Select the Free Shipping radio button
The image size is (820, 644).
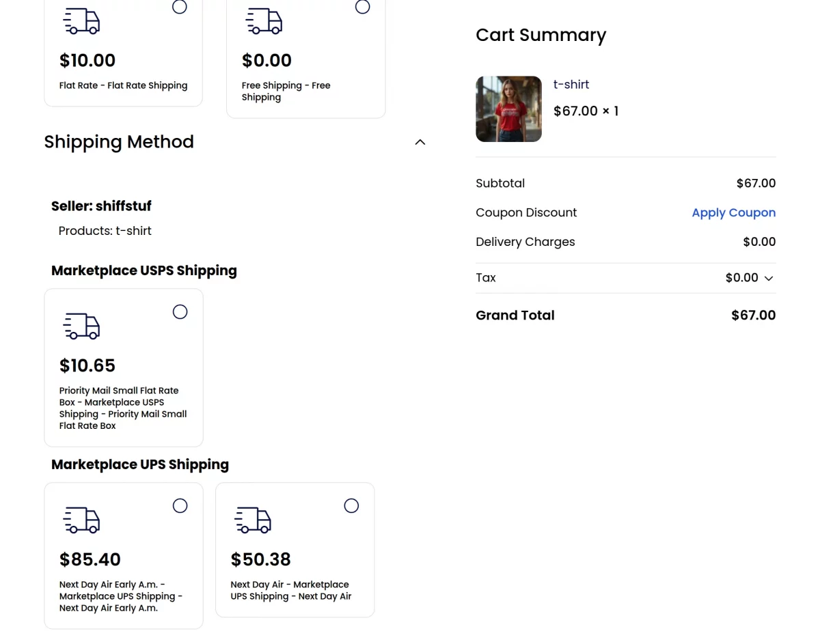point(362,7)
